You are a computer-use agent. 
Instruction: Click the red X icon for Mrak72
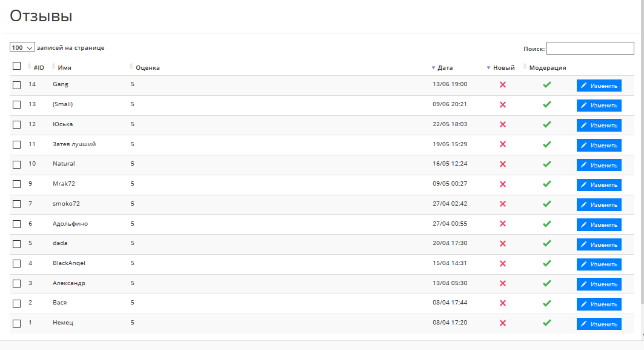tap(502, 184)
